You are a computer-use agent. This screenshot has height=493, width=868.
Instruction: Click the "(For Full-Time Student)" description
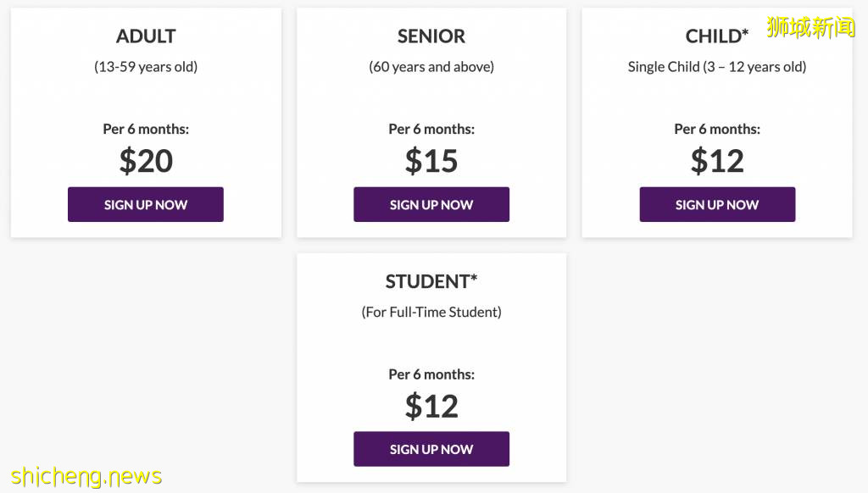[x=431, y=313]
